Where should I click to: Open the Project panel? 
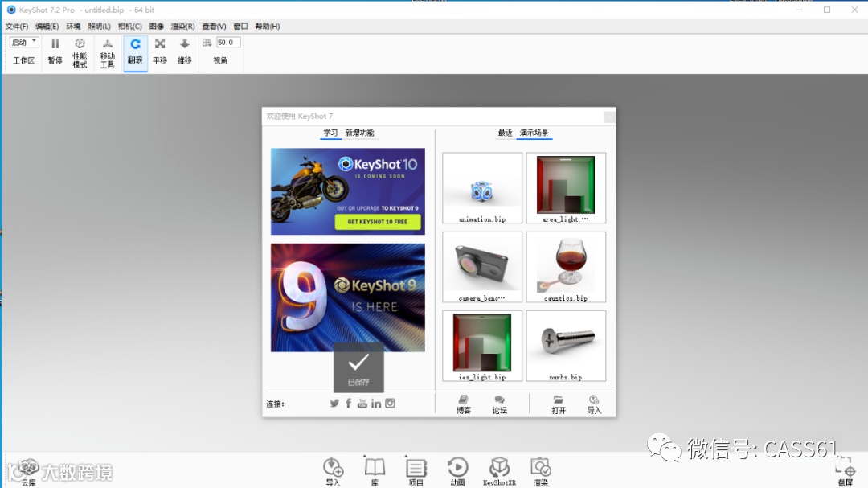[416, 472]
